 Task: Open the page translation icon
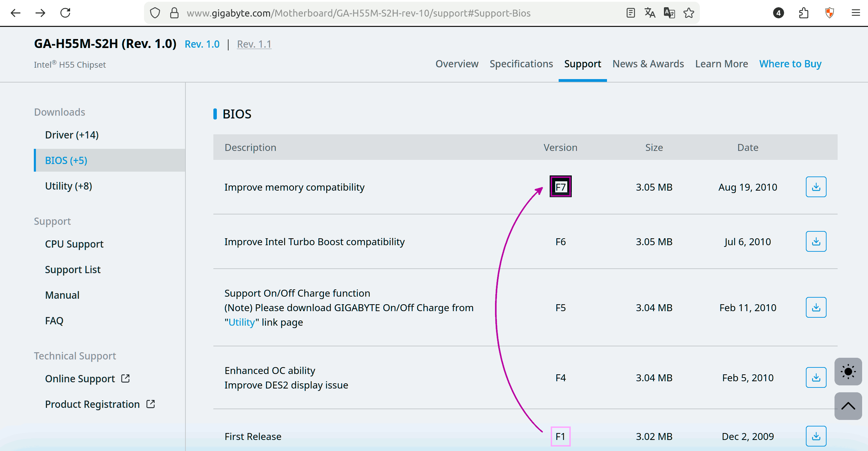pyautogui.click(x=650, y=13)
